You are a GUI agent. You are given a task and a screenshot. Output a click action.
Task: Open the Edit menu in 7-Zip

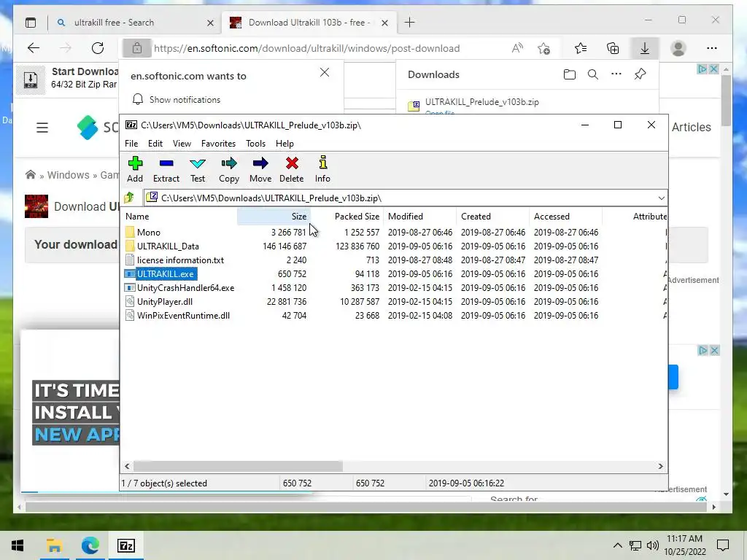pos(155,144)
